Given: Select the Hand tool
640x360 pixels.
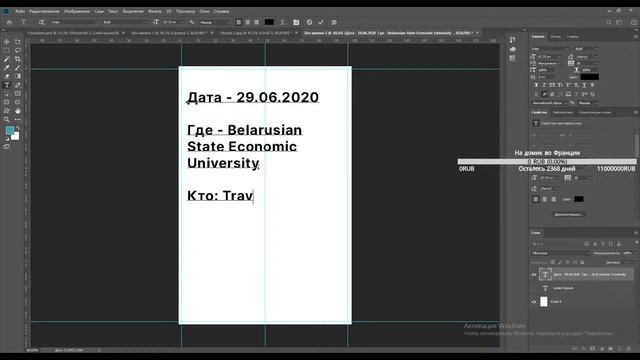Looking at the screenshot, I should point(18,111).
